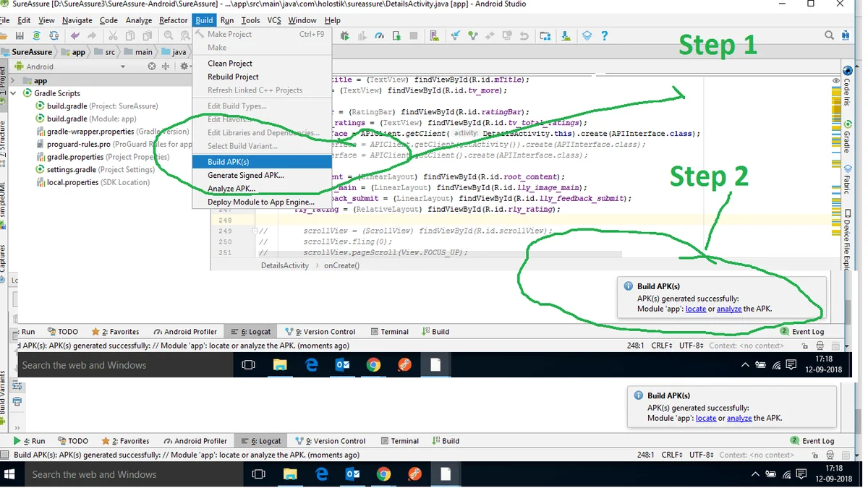Click the Cut scissors icon

click(x=113, y=35)
